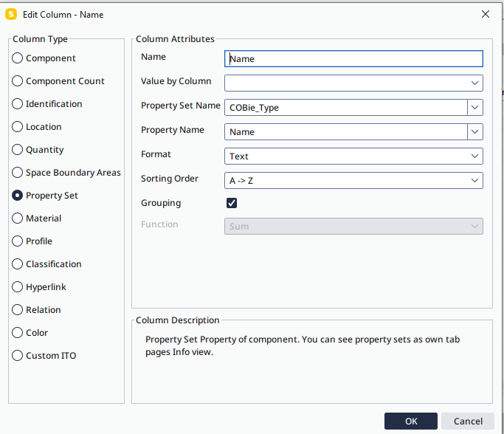
Task: Open the Sorting Order dropdown
Action: (353, 180)
